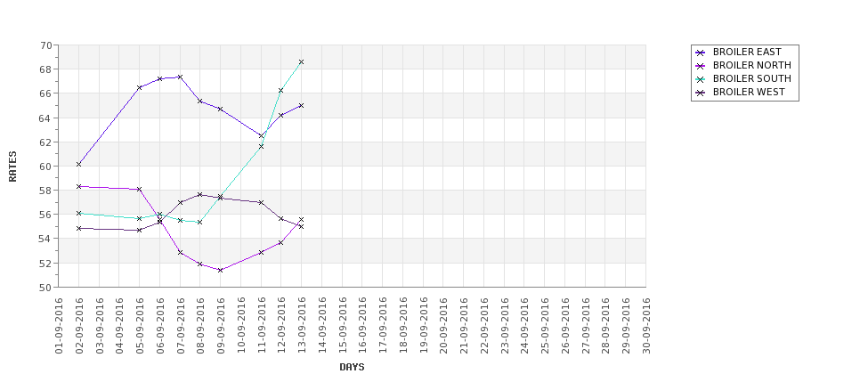Click the BROILER WEST legend marker icon

[x=701, y=93]
